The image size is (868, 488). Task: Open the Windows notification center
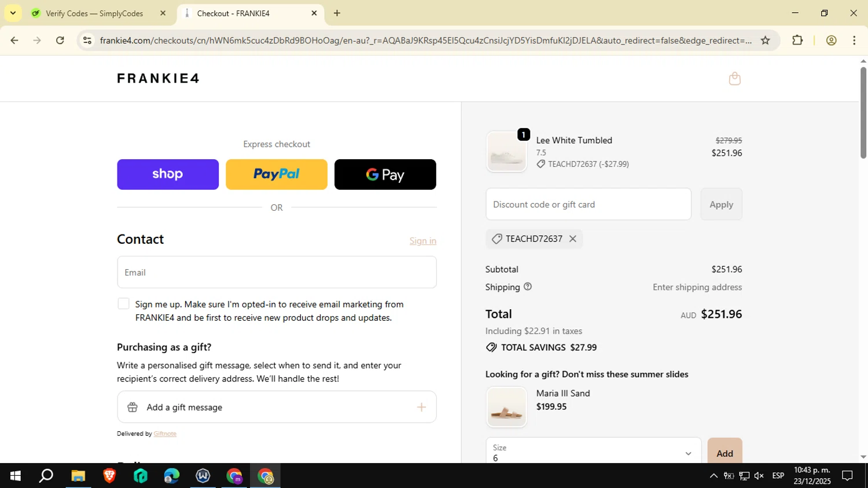[847, 476]
